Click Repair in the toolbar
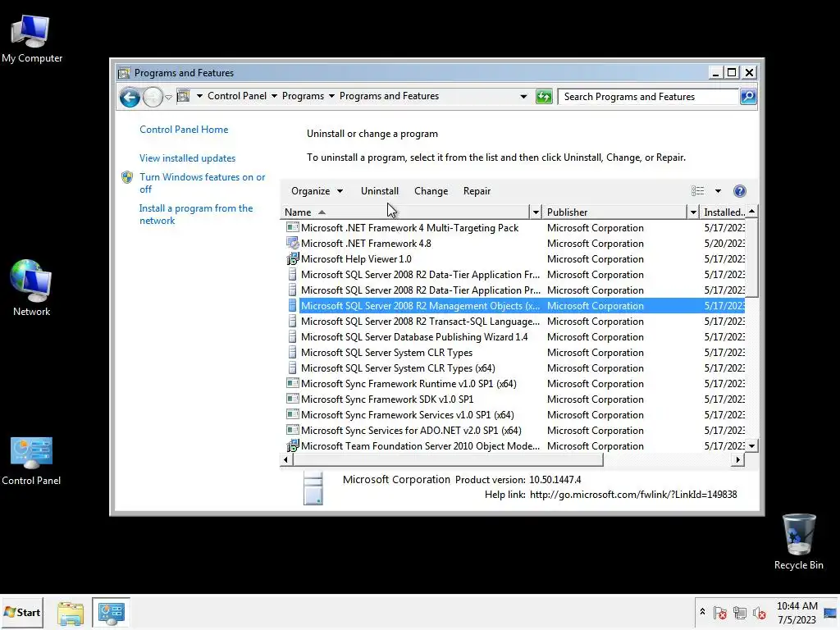Screen dimensions: 840x630 point(477,191)
